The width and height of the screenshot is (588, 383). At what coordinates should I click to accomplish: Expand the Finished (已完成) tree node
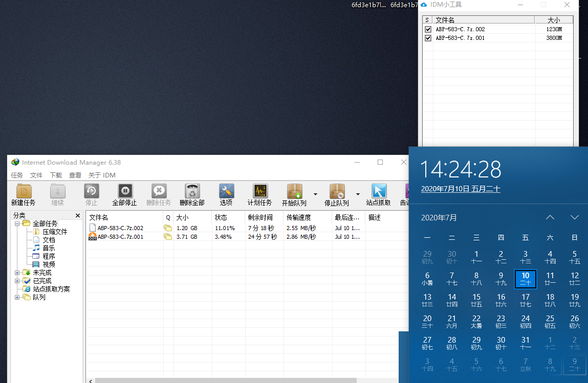click(17, 281)
